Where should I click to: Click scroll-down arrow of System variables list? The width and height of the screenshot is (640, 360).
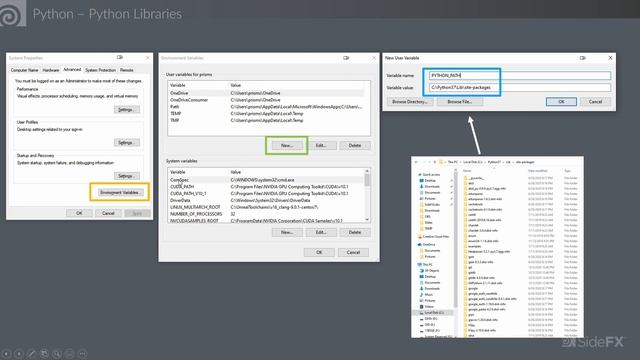tap(367, 220)
